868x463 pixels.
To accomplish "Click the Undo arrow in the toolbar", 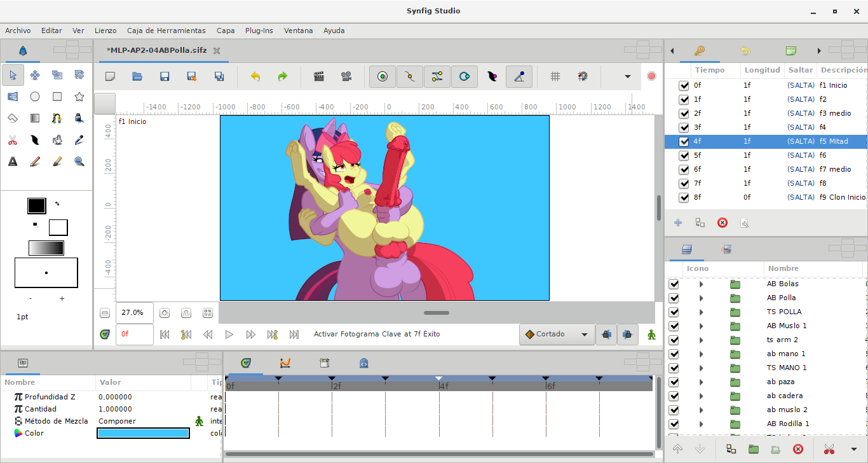I will pyautogui.click(x=255, y=76).
